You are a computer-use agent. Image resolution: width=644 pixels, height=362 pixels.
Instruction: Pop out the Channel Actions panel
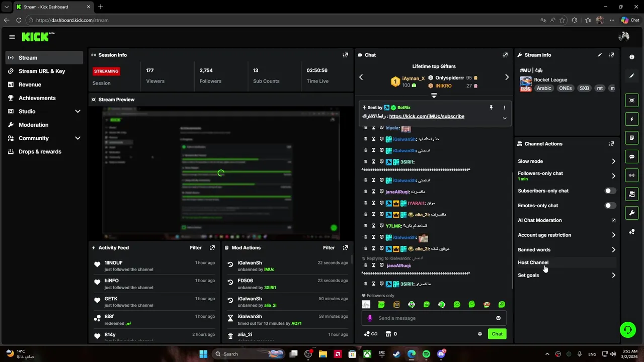point(611,144)
